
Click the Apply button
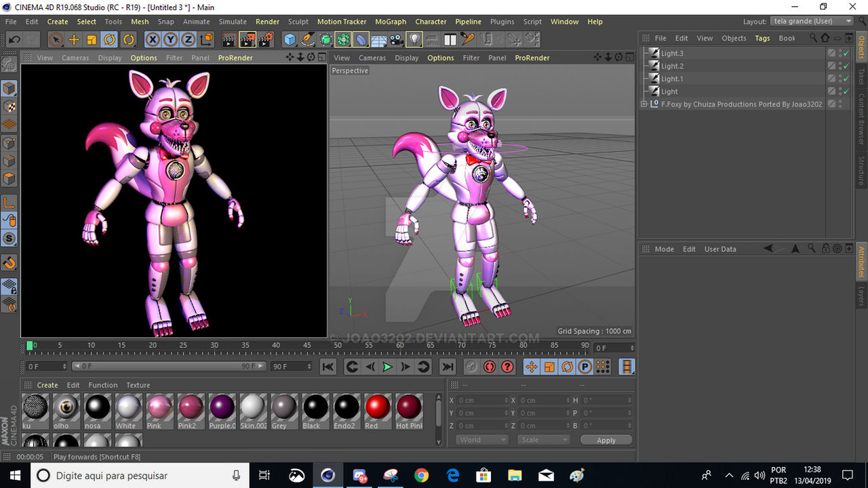[x=606, y=440]
